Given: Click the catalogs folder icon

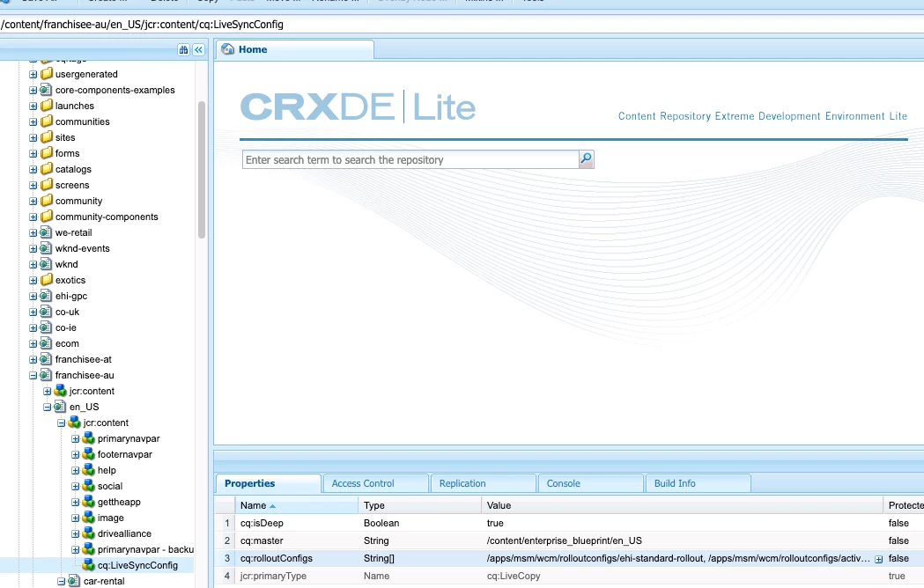Looking at the screenshot, I should coord(47,169).
